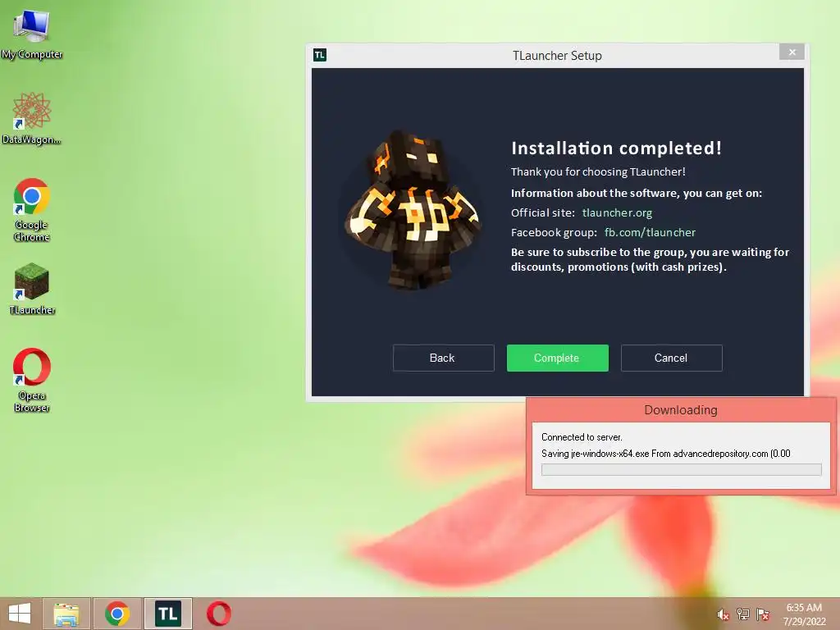Launch the TLauncher desktop shortcut
Viewport: 840px width, 630px height.
(32, 288)
